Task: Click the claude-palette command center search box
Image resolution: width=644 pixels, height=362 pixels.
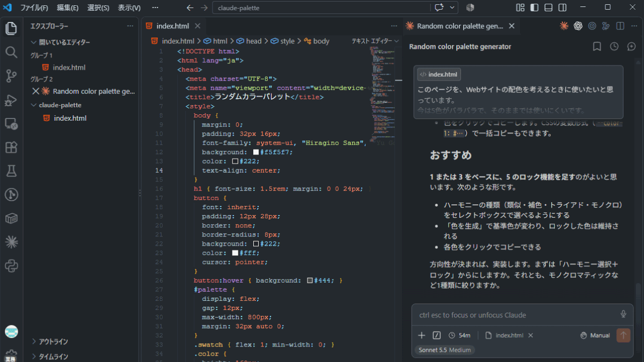Action: tap(322, 8)
